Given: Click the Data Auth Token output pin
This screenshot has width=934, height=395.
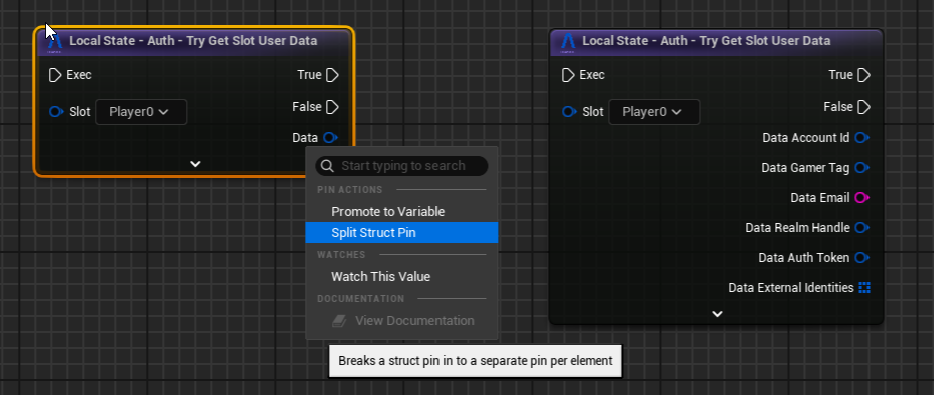Looking at the screenshot, I should [862, 258].
